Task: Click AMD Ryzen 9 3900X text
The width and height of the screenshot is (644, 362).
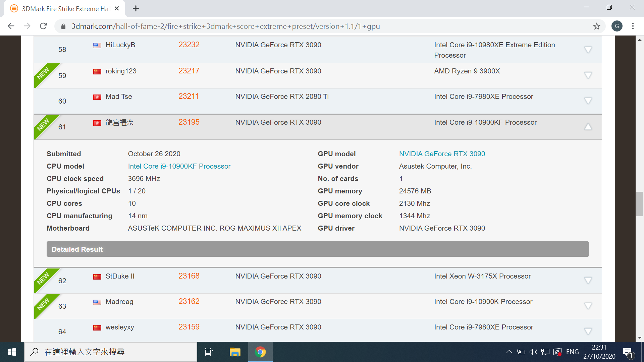Action: (x=467, y=71)
